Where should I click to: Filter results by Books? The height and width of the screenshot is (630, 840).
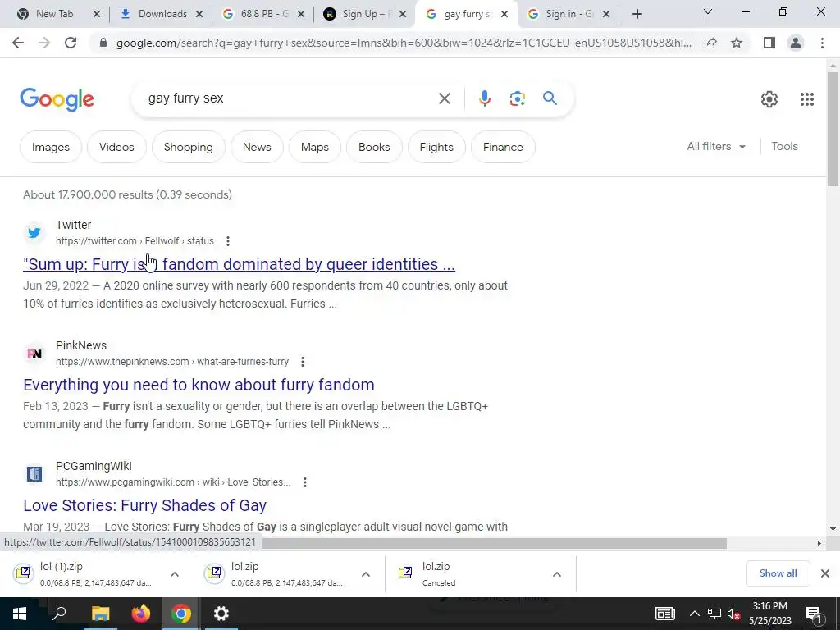coord(374,147)
